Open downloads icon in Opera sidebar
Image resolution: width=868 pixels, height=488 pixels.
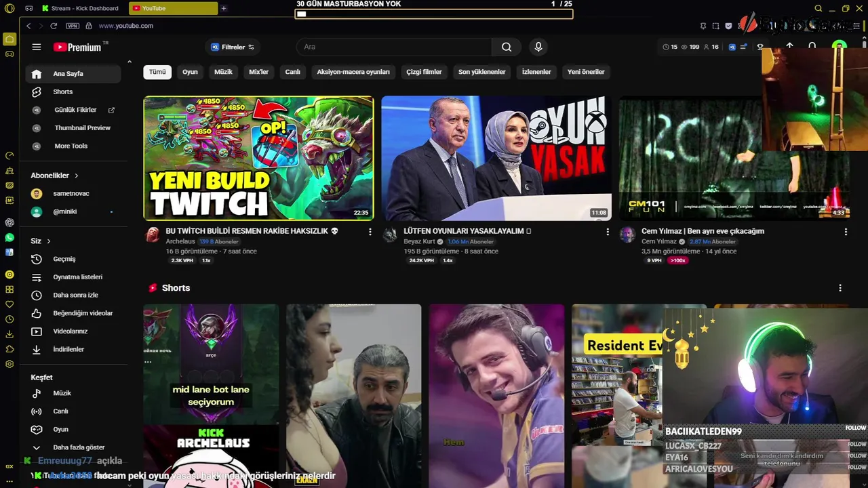(9, 334)
